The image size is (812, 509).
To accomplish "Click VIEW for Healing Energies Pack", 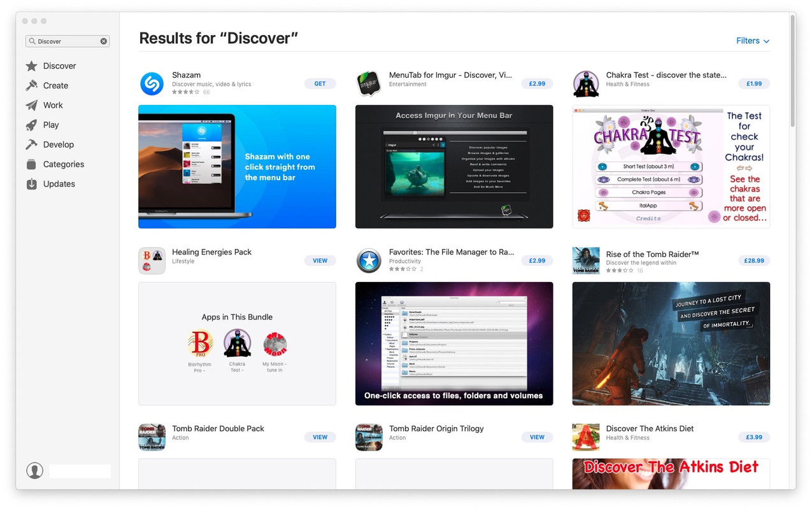I will (320, 260).
